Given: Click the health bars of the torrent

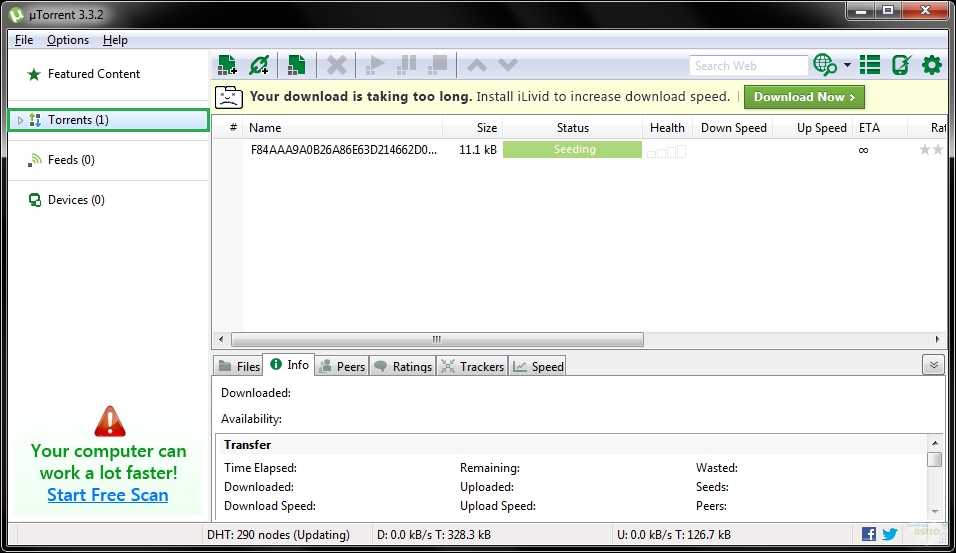Looking at the screenshot, I should point(666,151).
